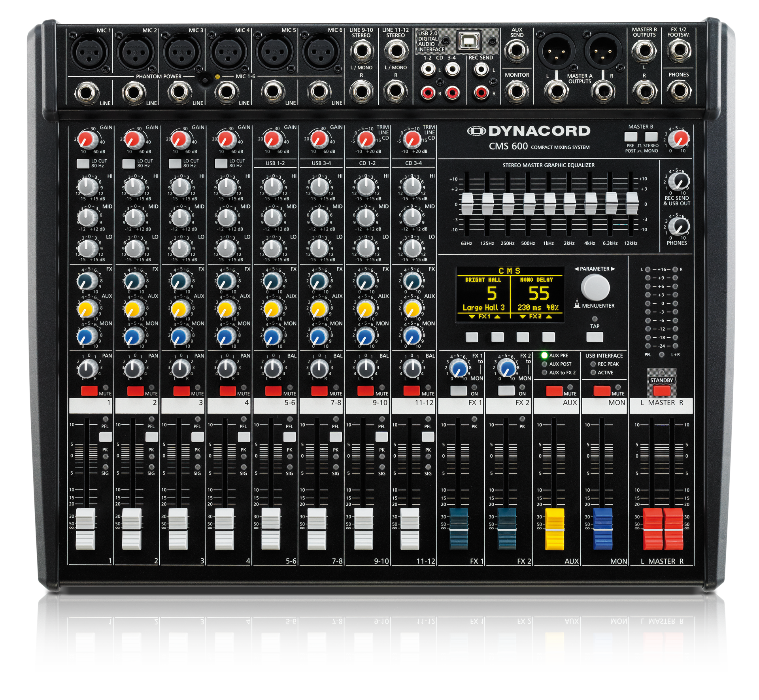759x700 pixels.
Task: Select the red MASTER R fader
Action: 673,529
